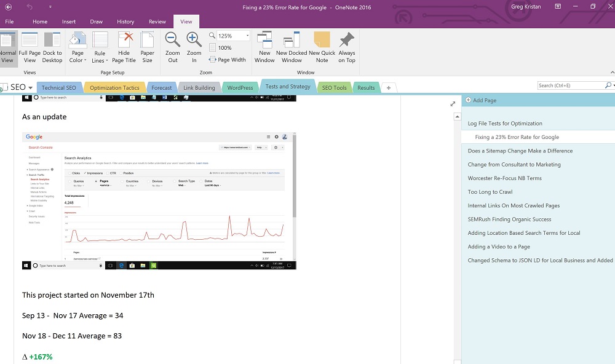Create a new section with plus tab
The width and height of the screenshot is (615, 364).
coord(388,88)
